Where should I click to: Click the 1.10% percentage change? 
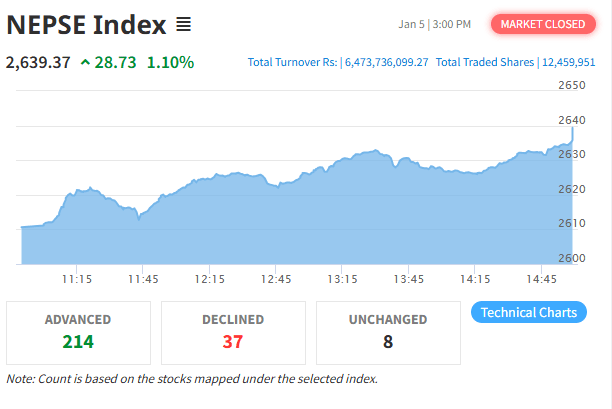pos(170,62)
